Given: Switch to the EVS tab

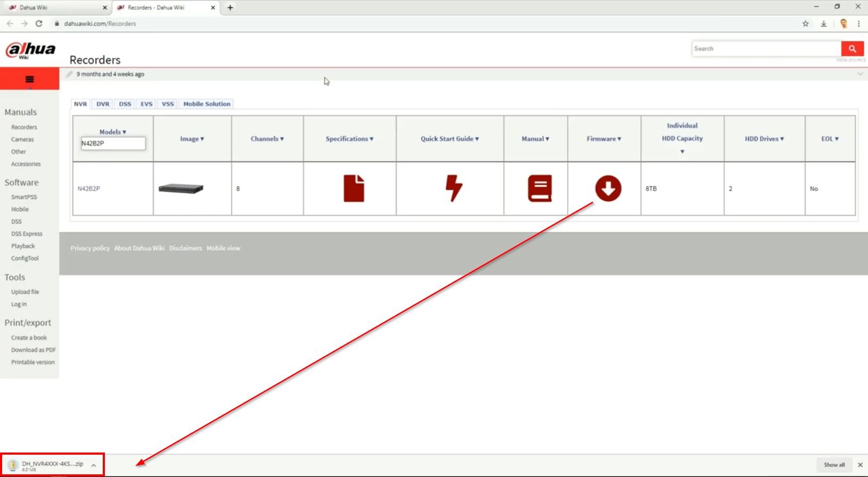Looking at the screenshot, I should pos(146,104).
